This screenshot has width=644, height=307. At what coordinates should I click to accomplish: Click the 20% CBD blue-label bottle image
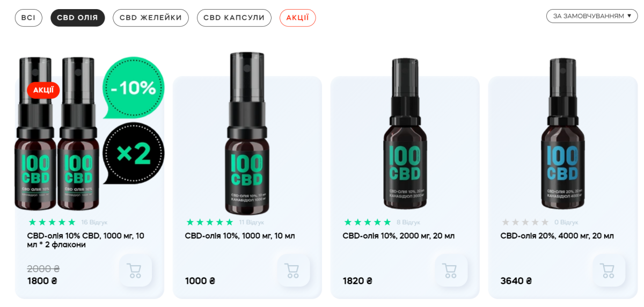(562, 134)
